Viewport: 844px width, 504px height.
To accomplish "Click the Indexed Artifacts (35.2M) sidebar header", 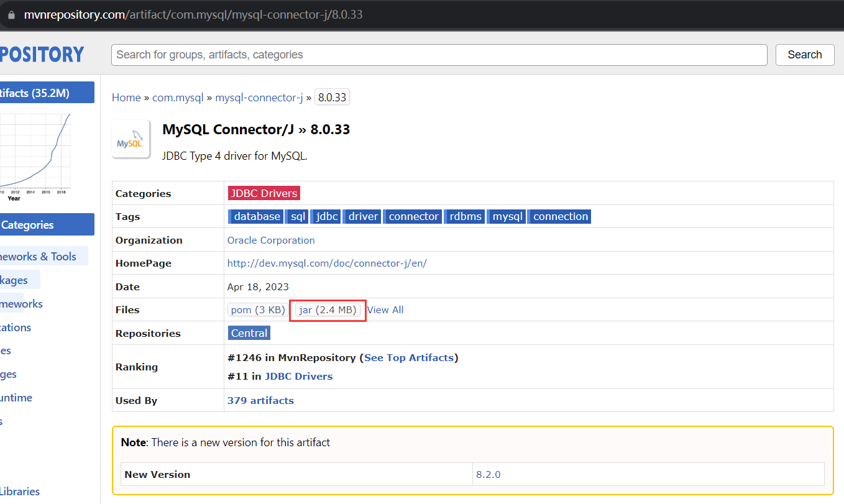I will point(46,93).
